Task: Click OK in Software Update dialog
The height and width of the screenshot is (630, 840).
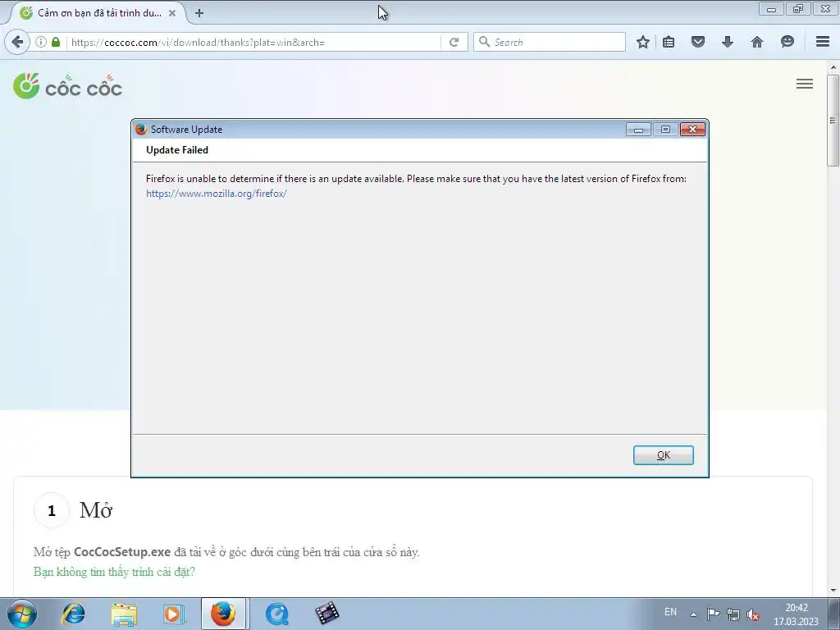Action: pyautogui.click(x=663, y=455)
